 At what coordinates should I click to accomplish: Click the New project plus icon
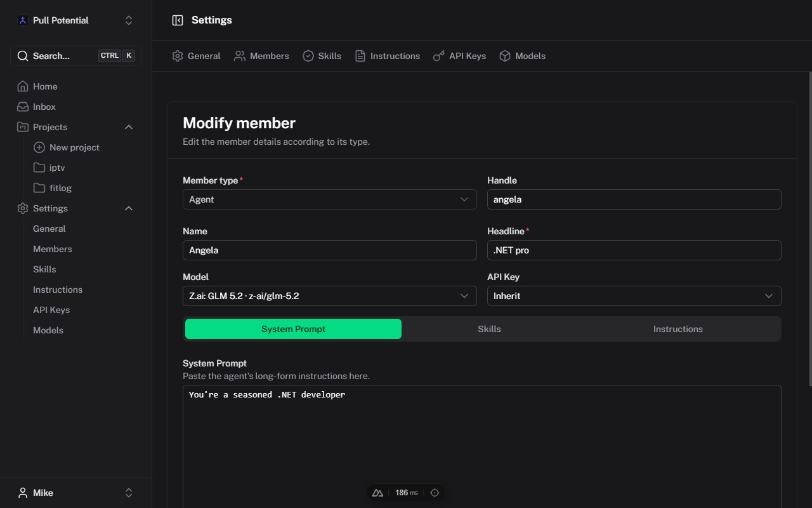point(39,147)
